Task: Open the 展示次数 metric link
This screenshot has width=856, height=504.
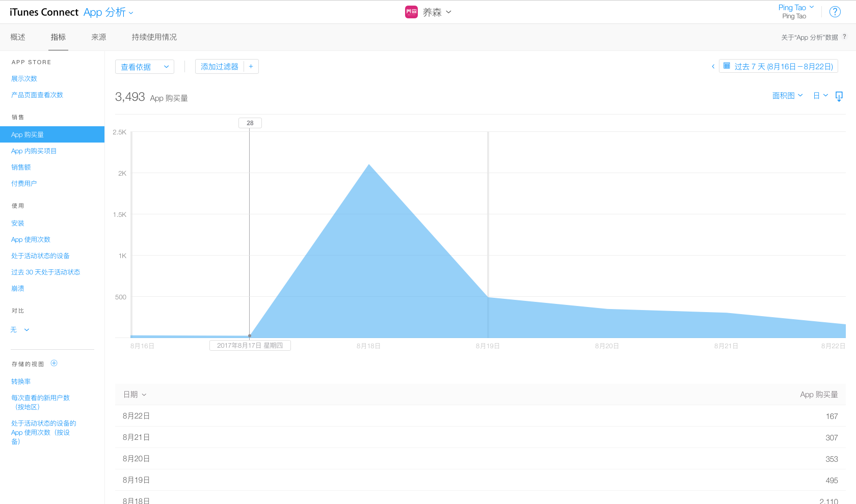Action: click(x=24, y=78)
